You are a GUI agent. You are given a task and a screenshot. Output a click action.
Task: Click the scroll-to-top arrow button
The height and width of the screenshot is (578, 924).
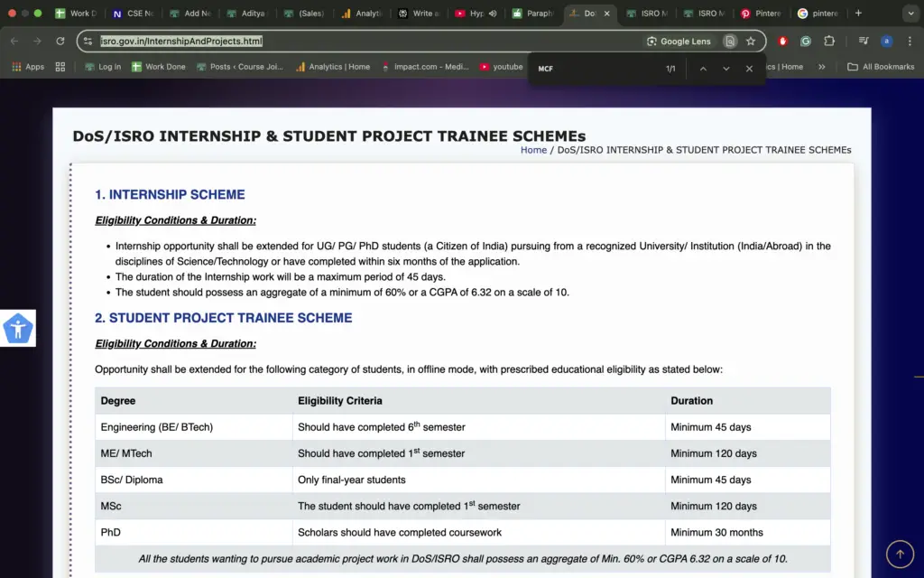[x=900, y=554]
